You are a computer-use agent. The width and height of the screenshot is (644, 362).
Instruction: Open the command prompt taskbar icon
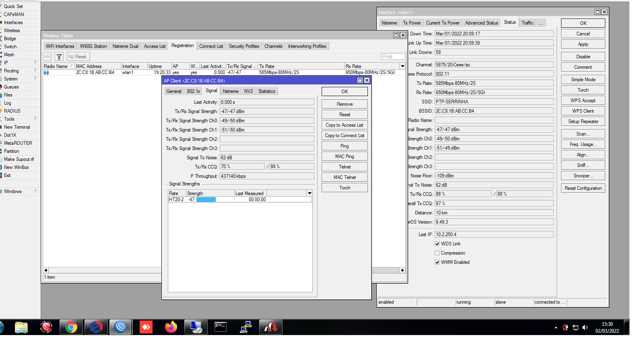[x=221, y=327]
